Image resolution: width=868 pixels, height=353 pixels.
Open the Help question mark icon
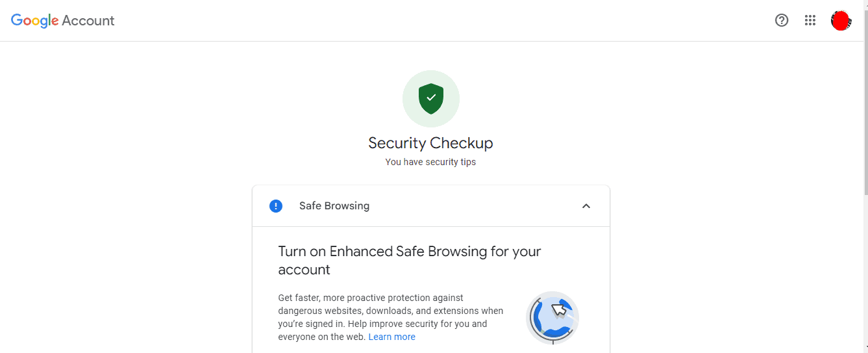click(x=782, y=20)
